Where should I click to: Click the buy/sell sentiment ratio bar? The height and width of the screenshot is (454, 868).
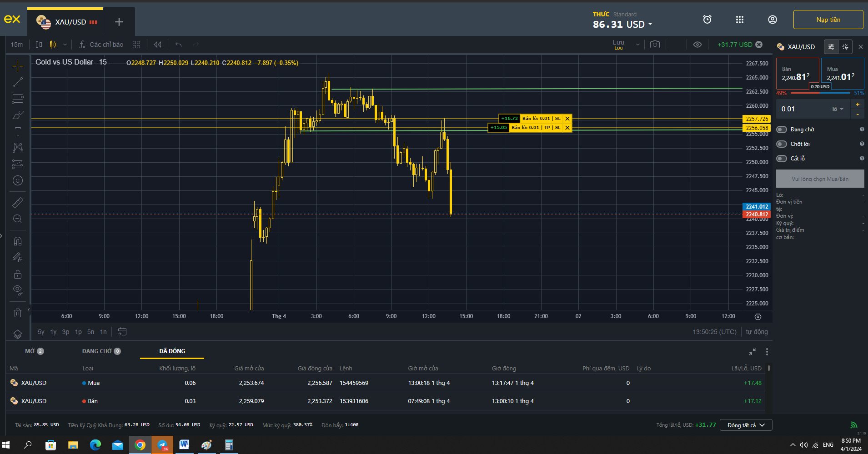click(820, 93)
